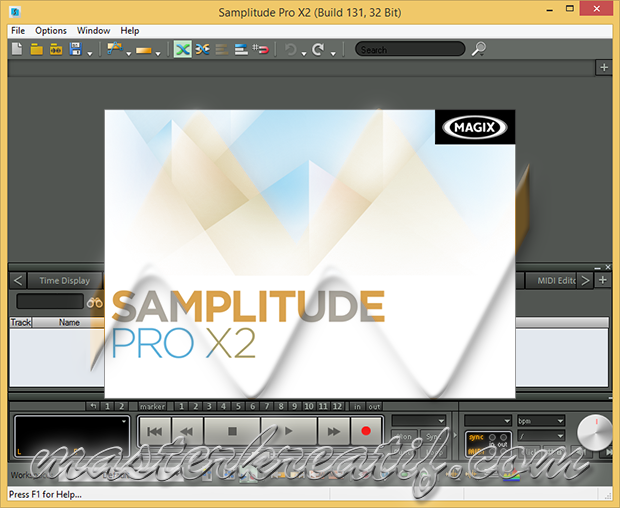Click the 'out' punch marker button
Screen dimensions: 620x508
[x=374, y=406]
